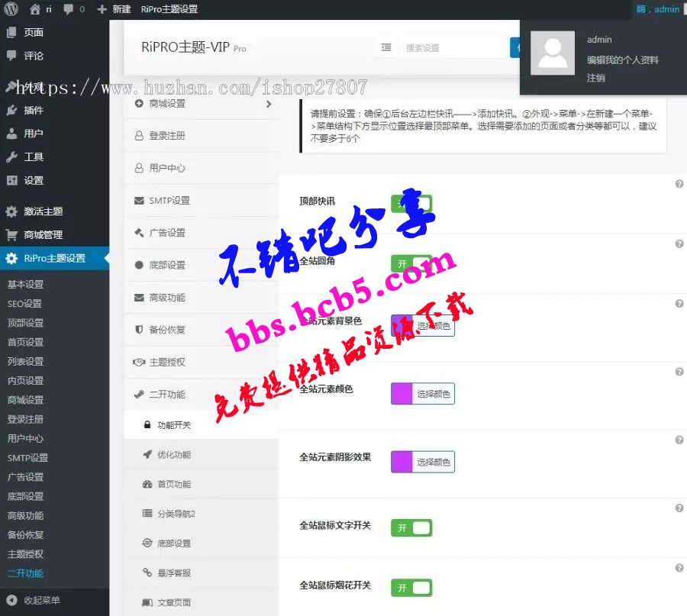Image resolution: width=687 pixels, height=616 pixels.
Task: Click the help icon for 全站元素颜色
Action: (x=679, y=372)
